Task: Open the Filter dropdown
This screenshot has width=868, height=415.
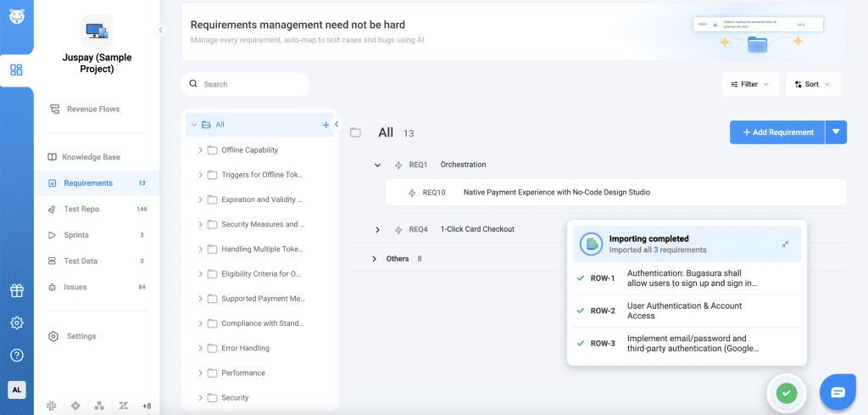Action: (x=749, y=84)
